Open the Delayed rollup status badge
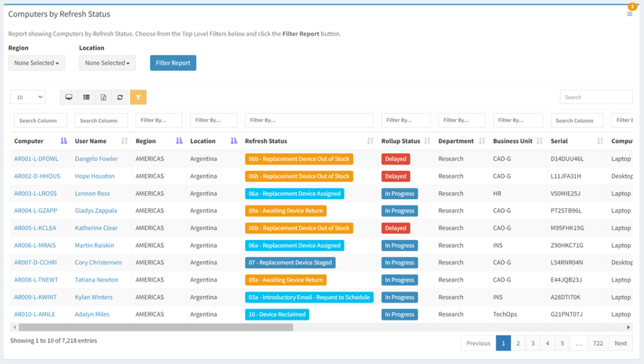Screen dimensions: 644x364 tap(396, 158)
